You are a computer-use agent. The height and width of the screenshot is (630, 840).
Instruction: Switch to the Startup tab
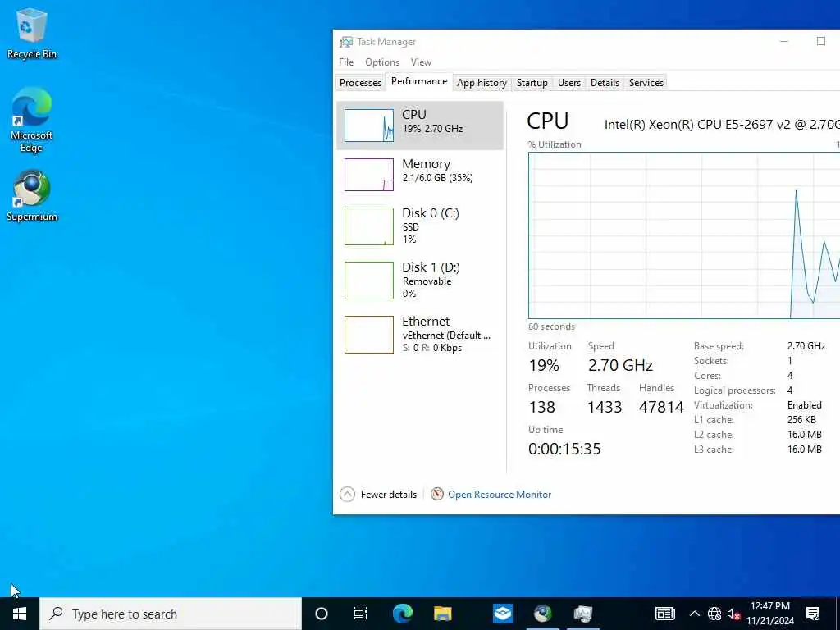coord(532,83)
